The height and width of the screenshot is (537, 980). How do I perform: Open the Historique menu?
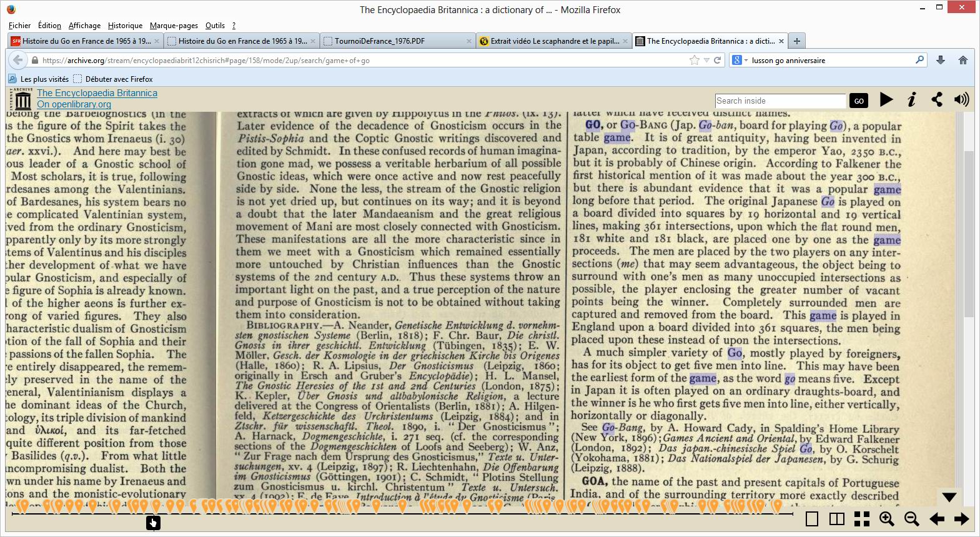125,26
